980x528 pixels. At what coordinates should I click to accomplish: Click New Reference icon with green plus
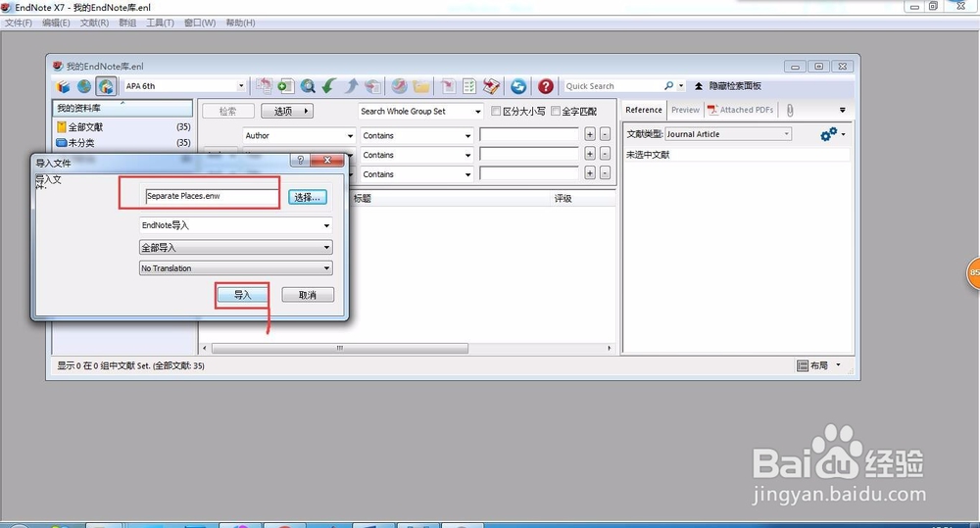[x=285, y=86]
